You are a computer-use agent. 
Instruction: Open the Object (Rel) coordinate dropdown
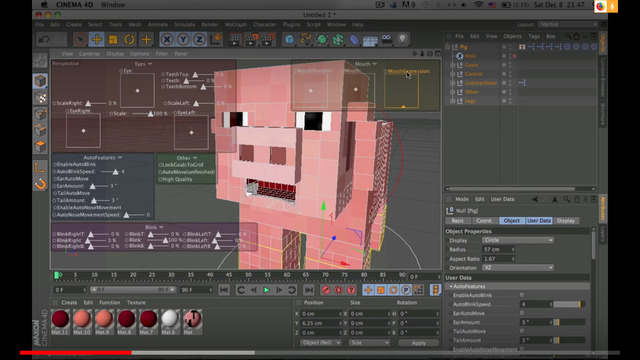point(321,343)
